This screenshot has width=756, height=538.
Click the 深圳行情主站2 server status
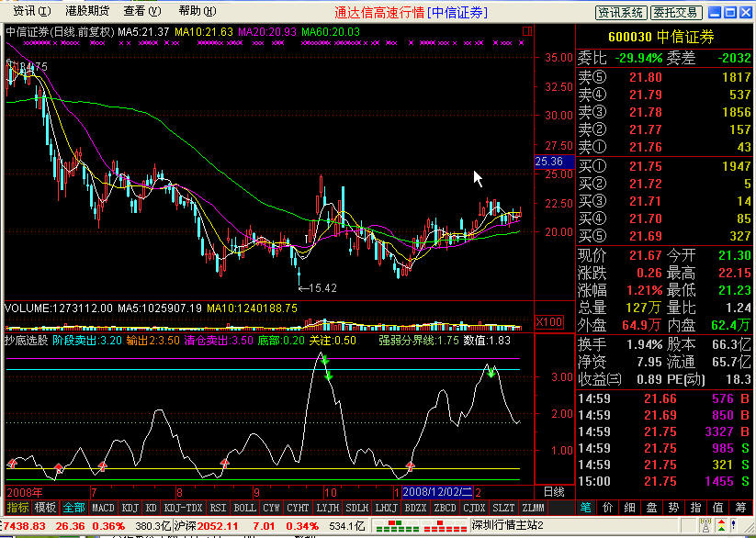click(x=507, y=525)
